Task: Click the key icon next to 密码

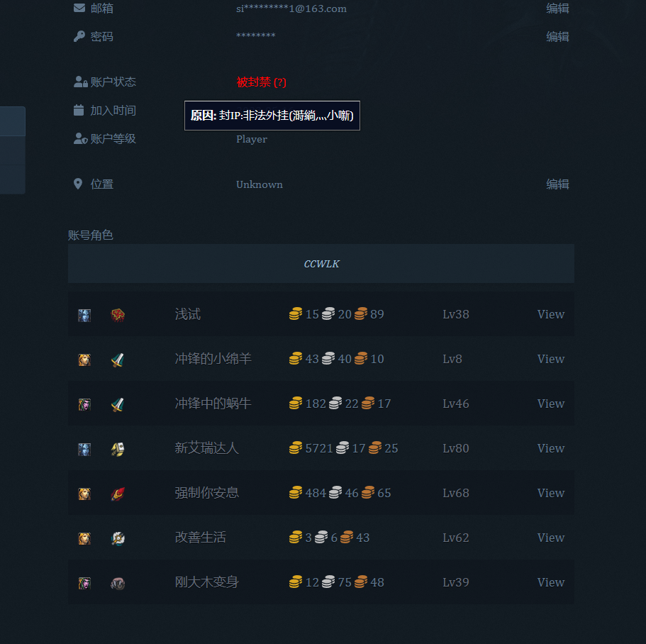Action: [79, 36]
